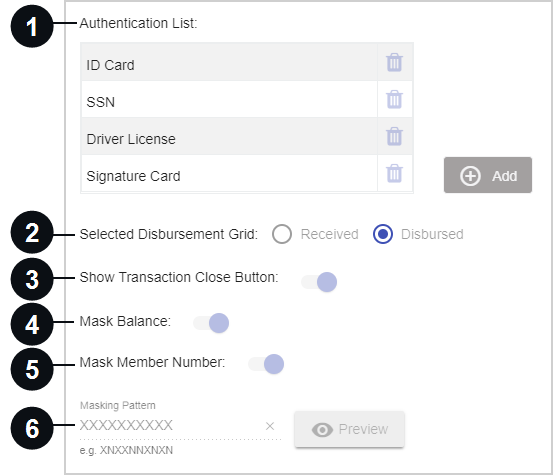Delete the ID Card authentication entry

pos(394,62)
